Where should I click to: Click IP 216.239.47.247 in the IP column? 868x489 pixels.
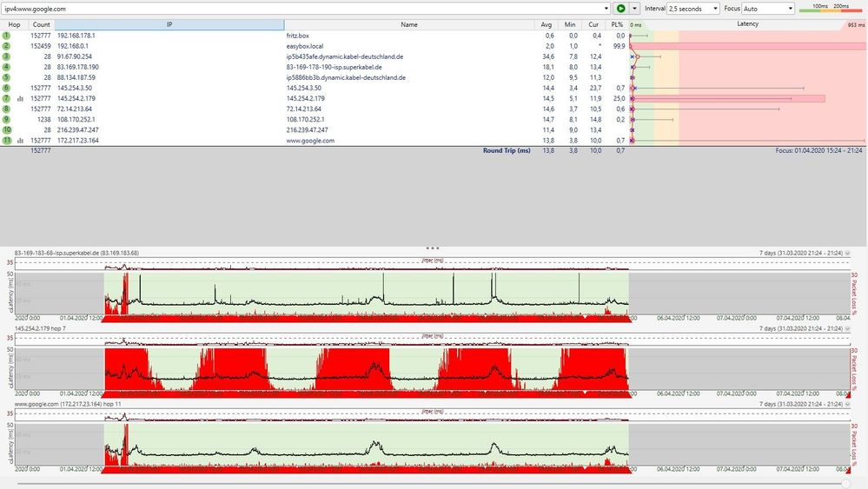(77, 130)
